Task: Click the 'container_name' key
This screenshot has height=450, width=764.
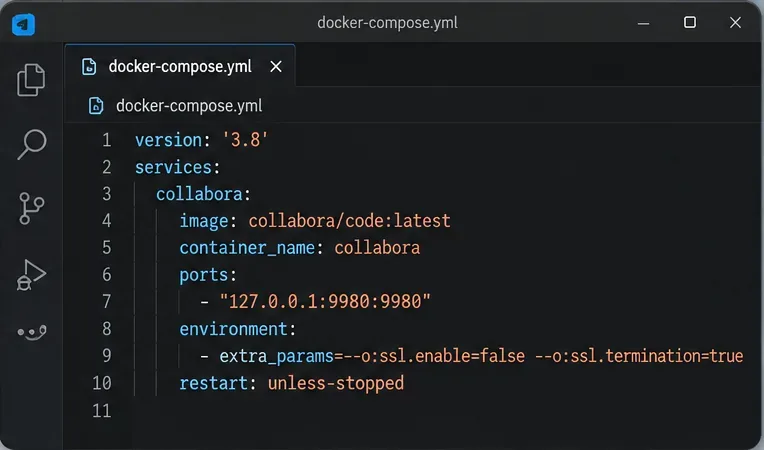Action: tap(247, 248)
